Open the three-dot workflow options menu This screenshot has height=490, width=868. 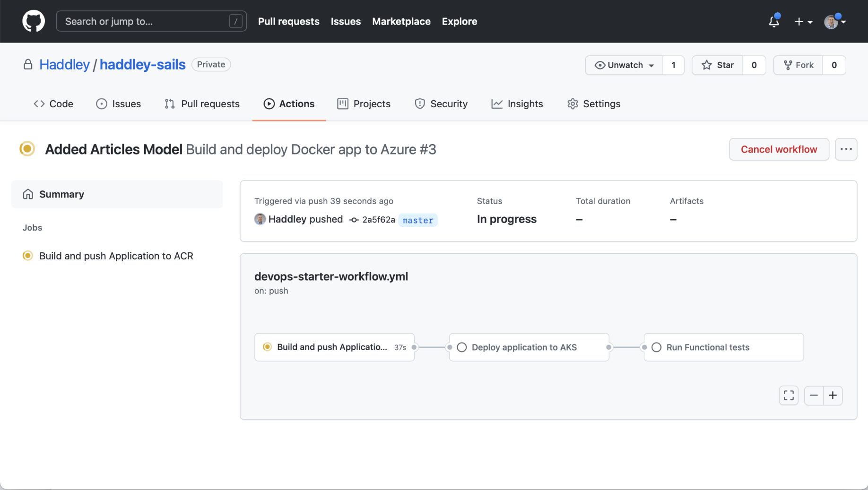click(846, 149)
